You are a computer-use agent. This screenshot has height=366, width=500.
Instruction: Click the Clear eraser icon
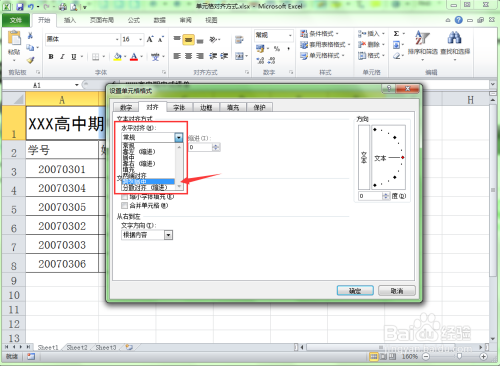tap(396, 56)
